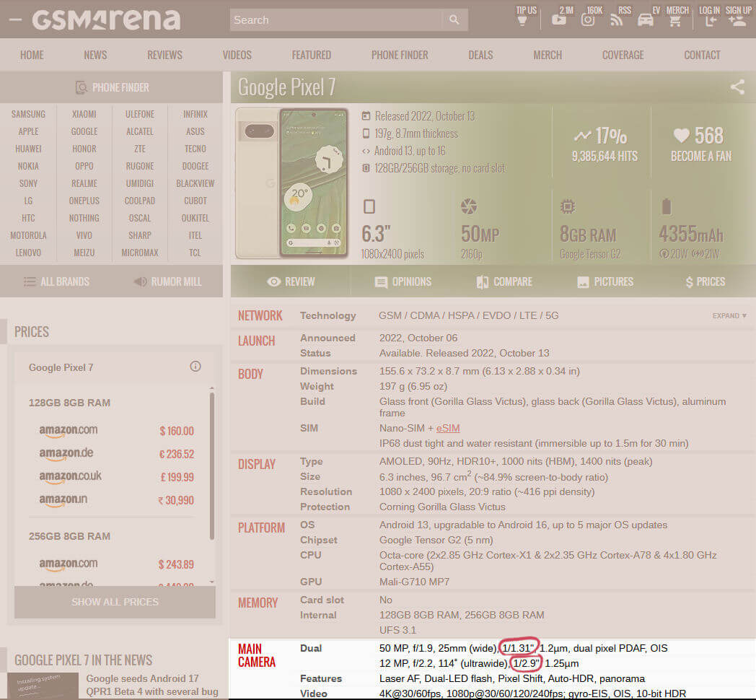Click the Display section label
Image resolution: width=756 pixels, height=700 pixels.
tap(257, 465)
